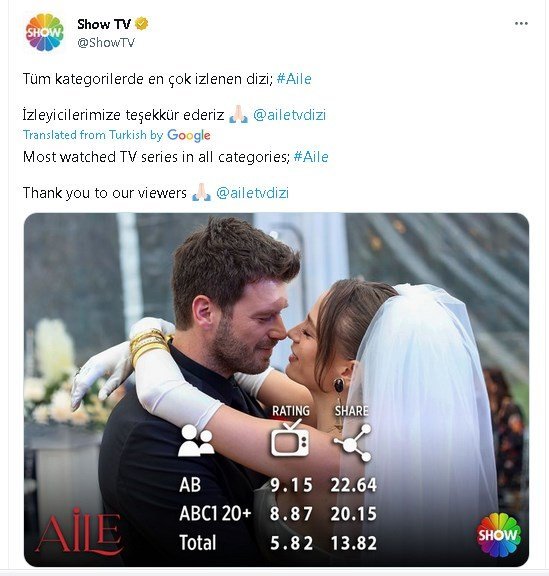Open the @ShowTV handle link
Viewport: 549px width, 576px height.
click(x=106, y=43)
